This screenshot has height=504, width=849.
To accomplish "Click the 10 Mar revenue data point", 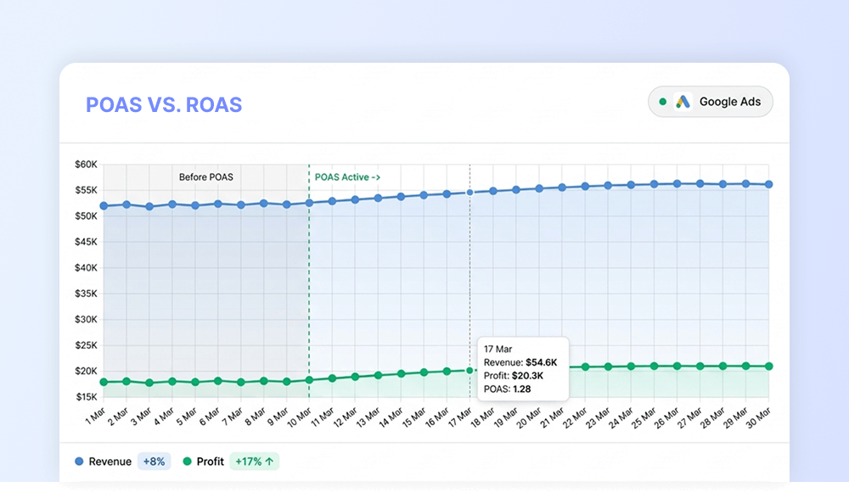I will [309, 203].
